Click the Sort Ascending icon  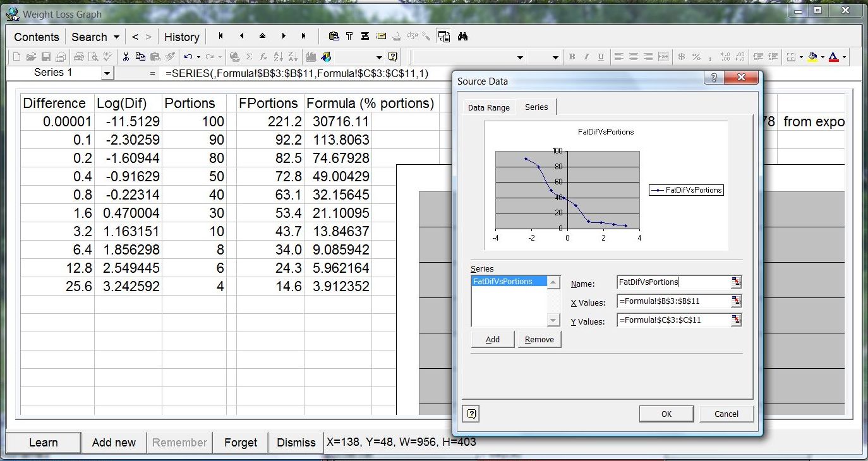point(279,57)
